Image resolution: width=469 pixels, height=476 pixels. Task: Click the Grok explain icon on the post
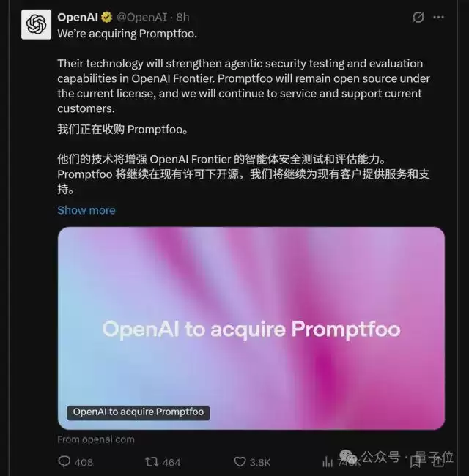tap(418, 18)
